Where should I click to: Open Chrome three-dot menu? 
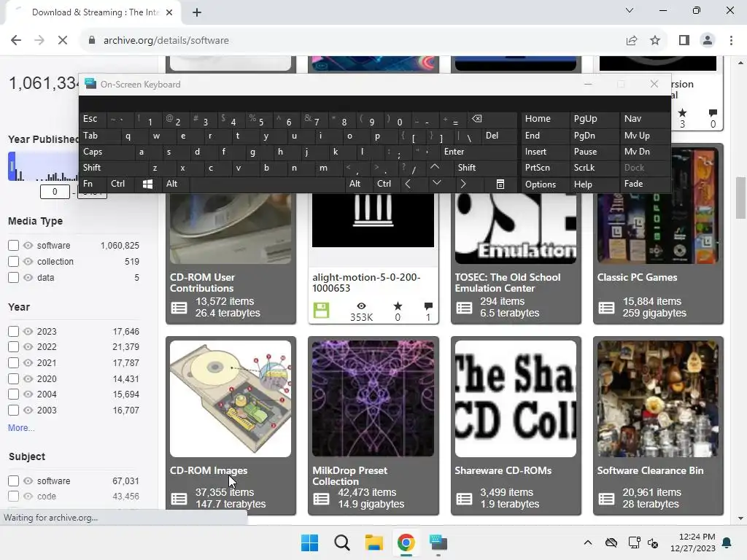pyautogui.click(x=731, y=41)
